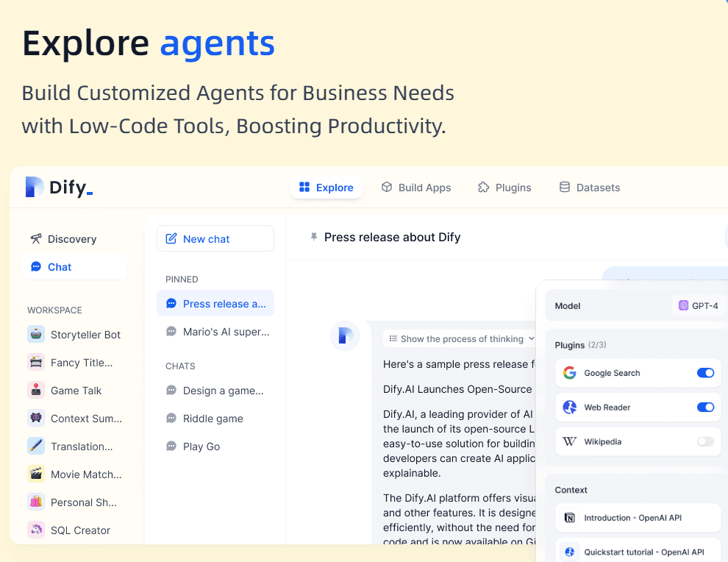Image resolution: width=728 pixels, height=562 pixels.
Task: Click the Play Go chat bubble icon
Action: click(x=171, y=447)
